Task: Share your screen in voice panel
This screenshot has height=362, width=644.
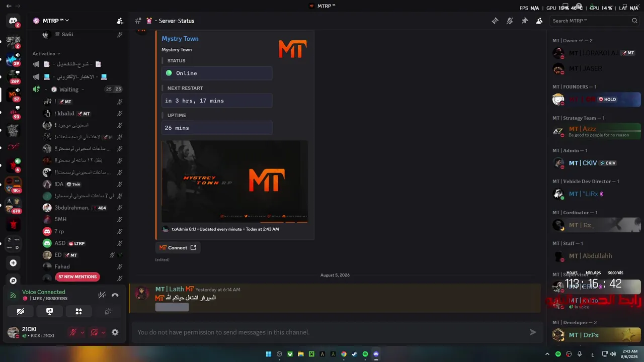Action: coord(49,311)
